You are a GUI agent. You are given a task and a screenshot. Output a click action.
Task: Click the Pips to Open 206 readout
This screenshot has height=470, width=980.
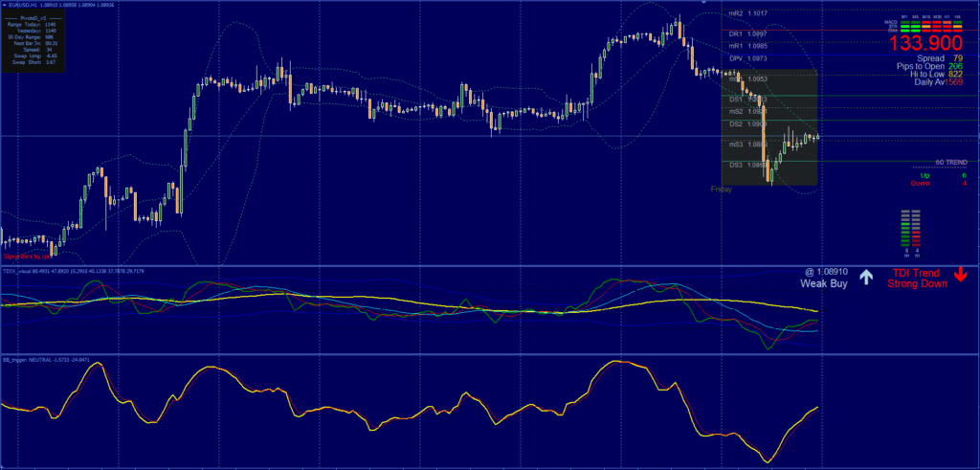(929, 66)
